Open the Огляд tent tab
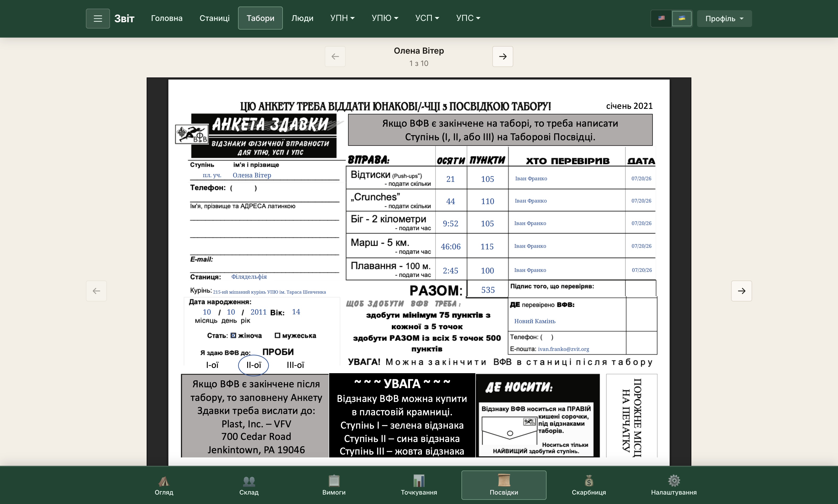 click(x=164, y=485)
